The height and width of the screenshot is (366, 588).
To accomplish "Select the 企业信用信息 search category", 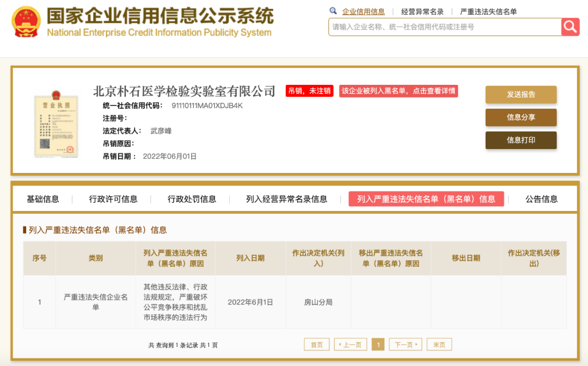I will coord(363,11).
